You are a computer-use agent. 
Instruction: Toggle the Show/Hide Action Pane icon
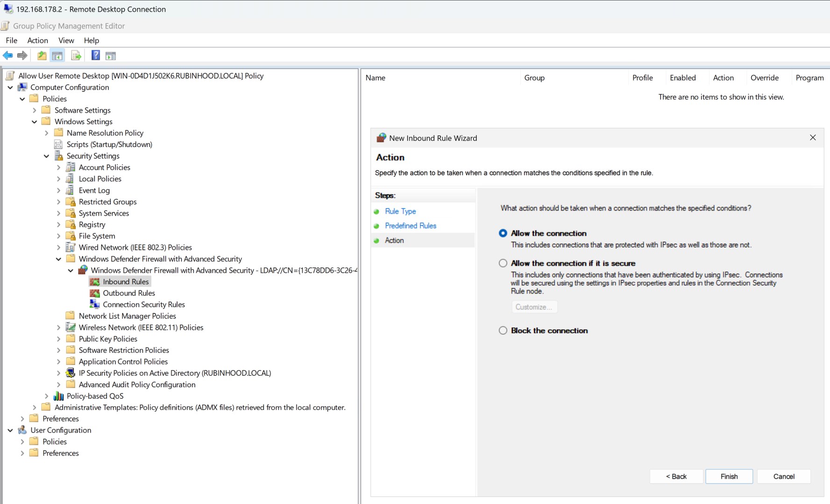tap(111, 56)
